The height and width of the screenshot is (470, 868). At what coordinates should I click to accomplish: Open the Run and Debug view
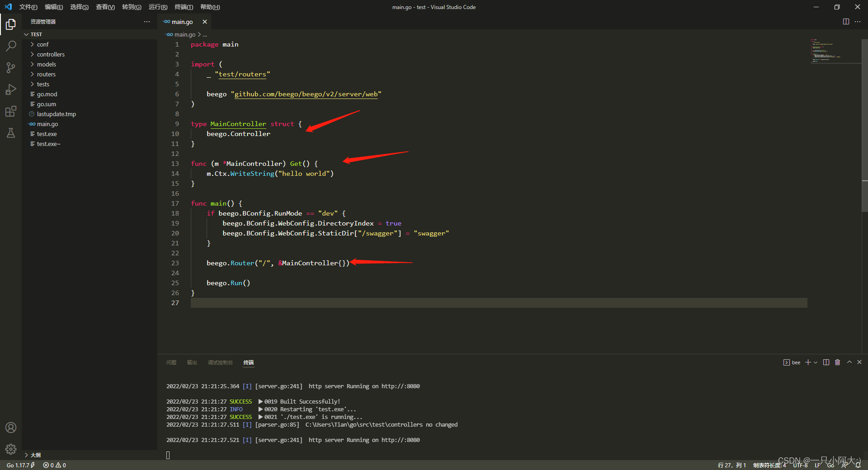[x=11, y=89]
